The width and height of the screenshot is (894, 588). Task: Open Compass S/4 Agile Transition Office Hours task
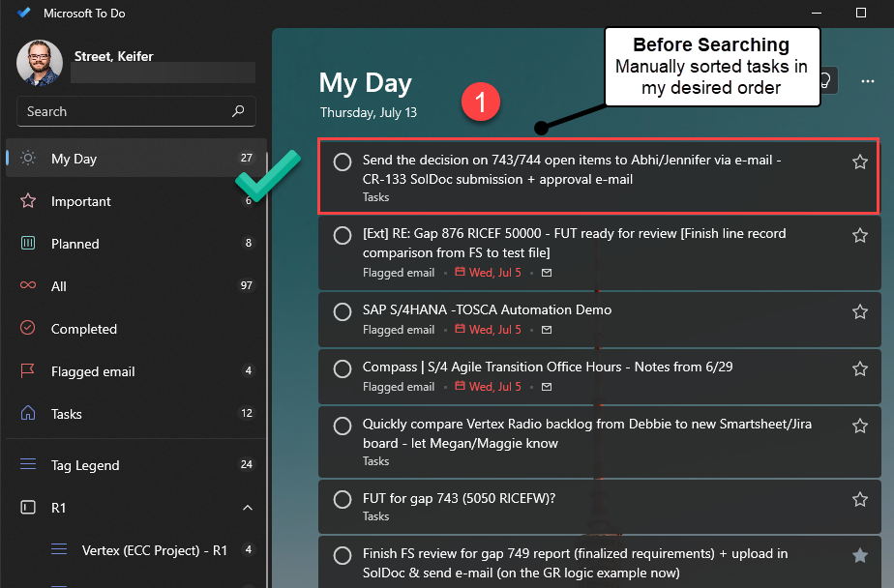pos(600,376)
